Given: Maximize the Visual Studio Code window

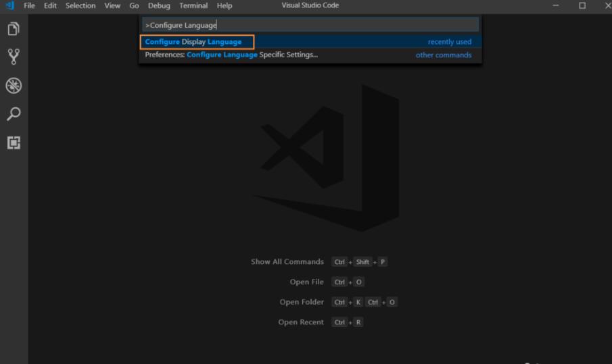Looking at the screenshot, I should (x=582, y=5).
